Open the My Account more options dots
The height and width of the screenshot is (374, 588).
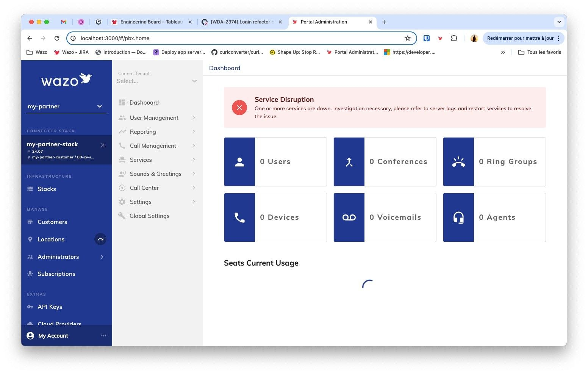click(x=104, y=336)
